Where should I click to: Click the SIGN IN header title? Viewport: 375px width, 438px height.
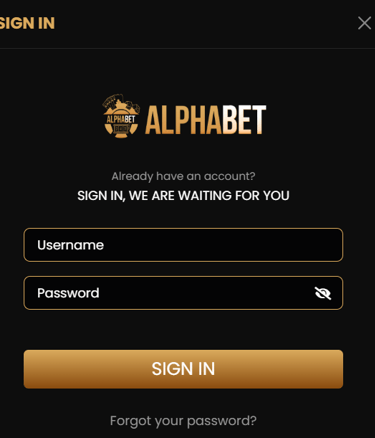(x=27, y=23)
